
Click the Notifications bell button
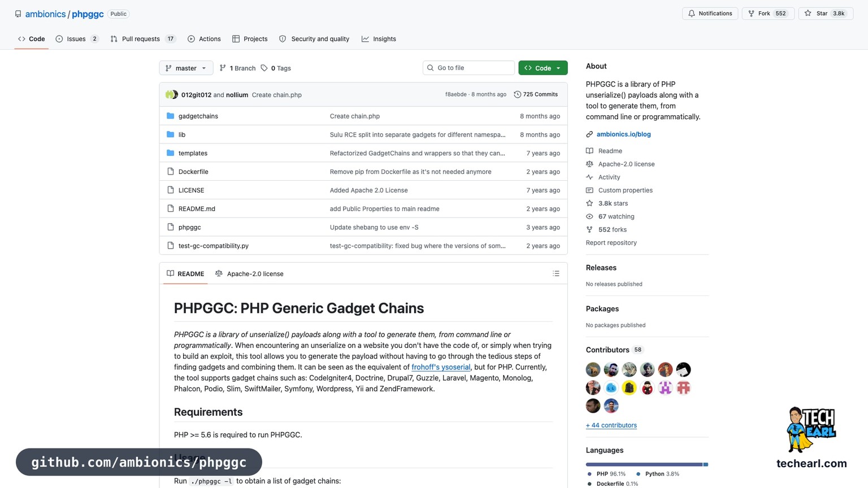click(710, 14)
